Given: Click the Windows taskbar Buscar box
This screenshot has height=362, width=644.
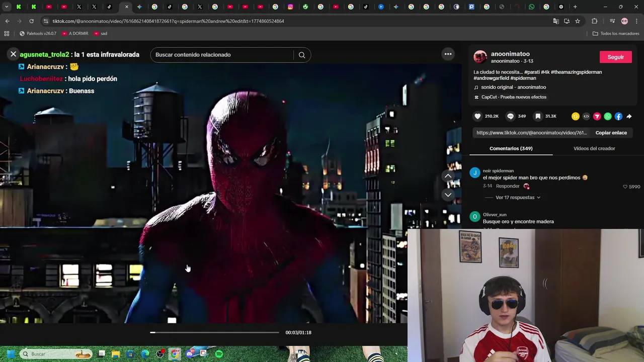Looking at the screenshot, I should 56,354.
